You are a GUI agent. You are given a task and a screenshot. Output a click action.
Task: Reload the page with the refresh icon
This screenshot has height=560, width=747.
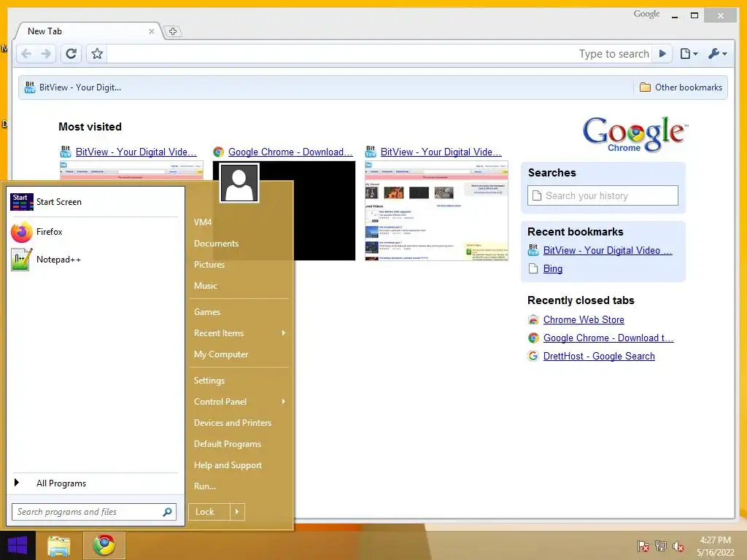[x=71, y=54]
